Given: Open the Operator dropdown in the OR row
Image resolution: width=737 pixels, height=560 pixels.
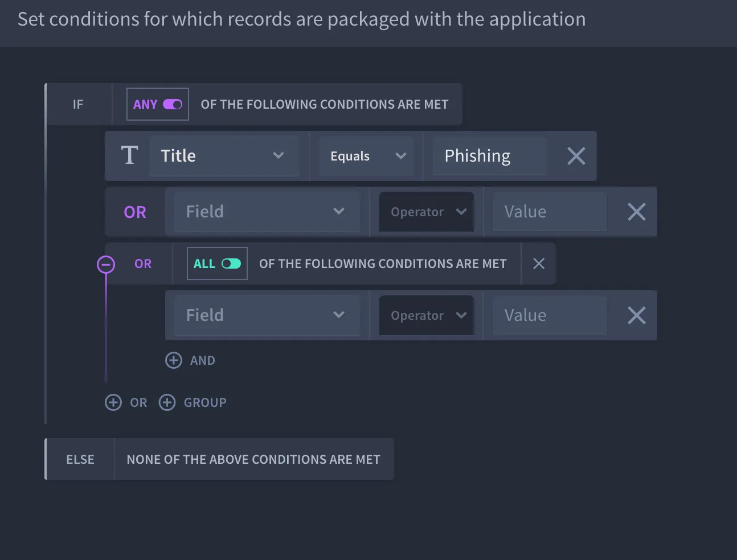Looking at the screenshot, I should [427, 212].
